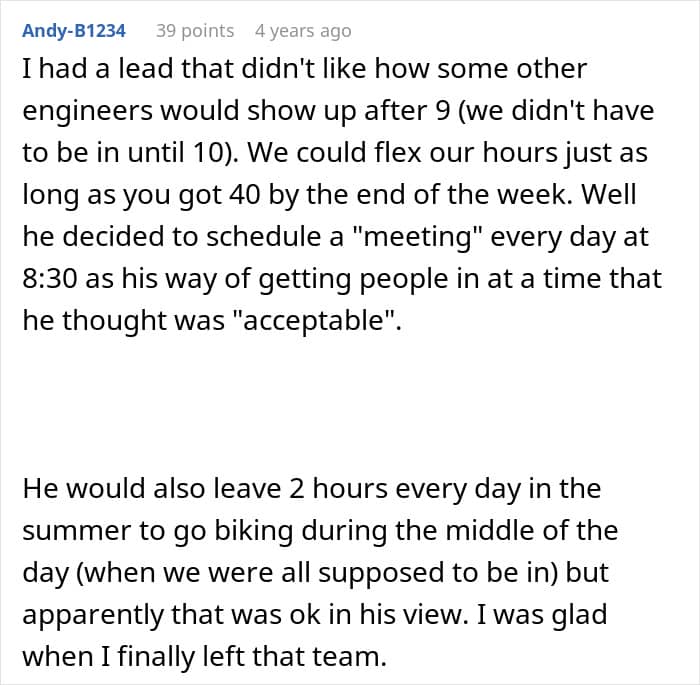
Task: Click the "39 points" score label
Action: (195, 31)
